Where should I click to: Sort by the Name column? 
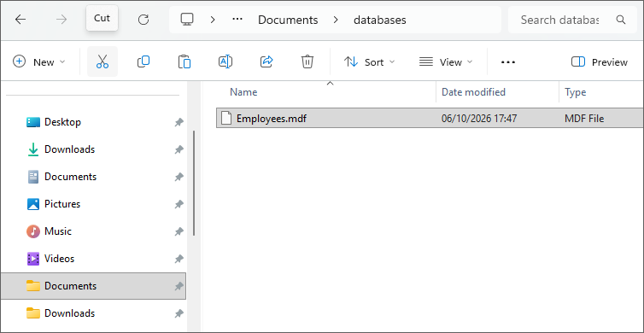[x=243, y=92]
